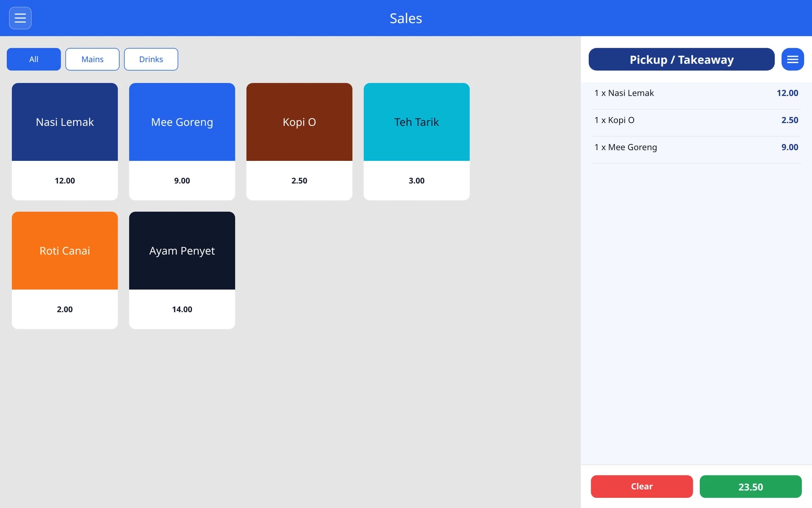The height and width of the screenshot is (508, 812).
Task: Clear the current order
Action: coord(642,486)
